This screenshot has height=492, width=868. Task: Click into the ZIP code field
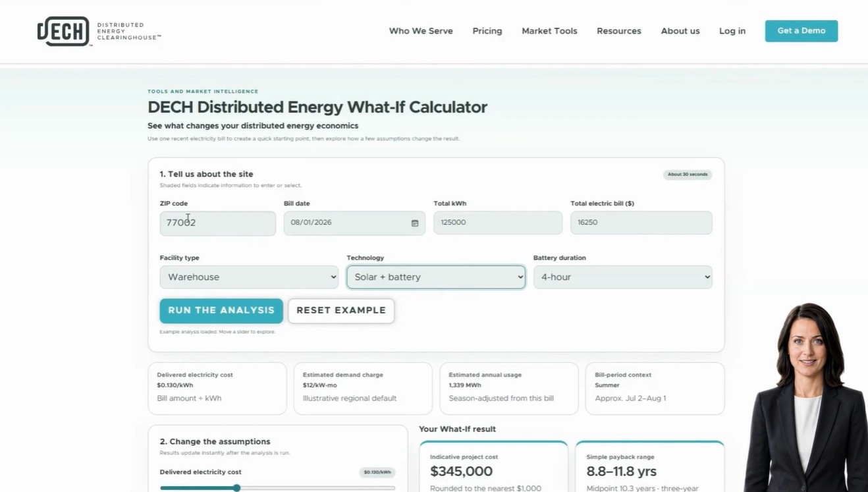pos(218,223)
